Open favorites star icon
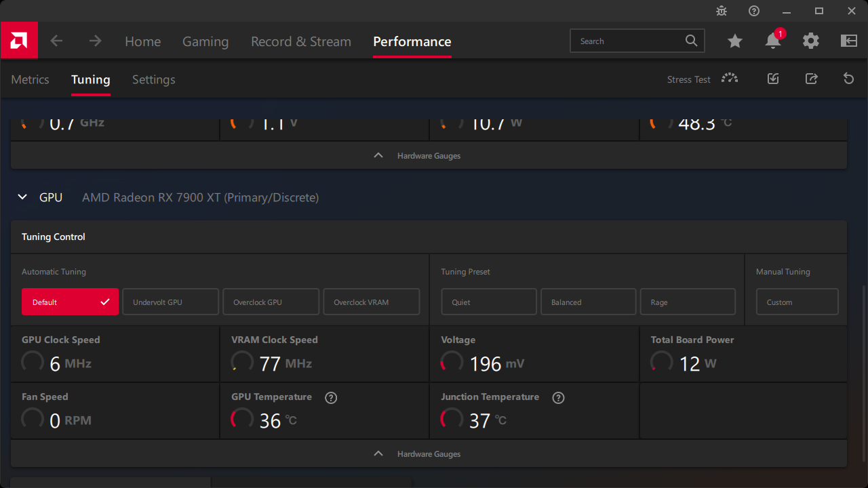868x488 pixels. point(735,41)
